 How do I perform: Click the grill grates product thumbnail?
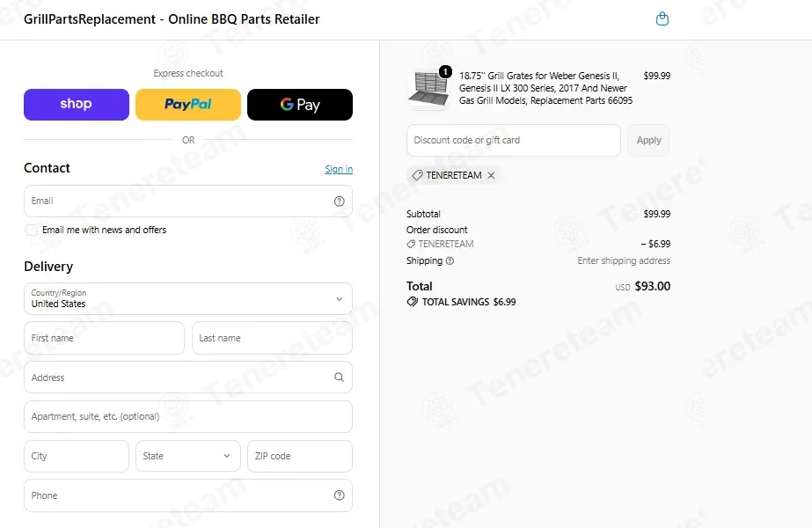428,89
